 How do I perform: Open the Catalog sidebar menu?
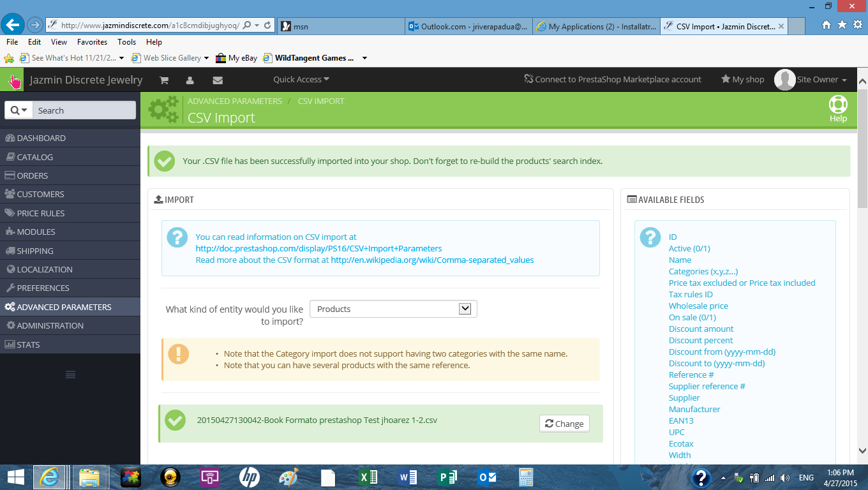[x=70, y=157]
